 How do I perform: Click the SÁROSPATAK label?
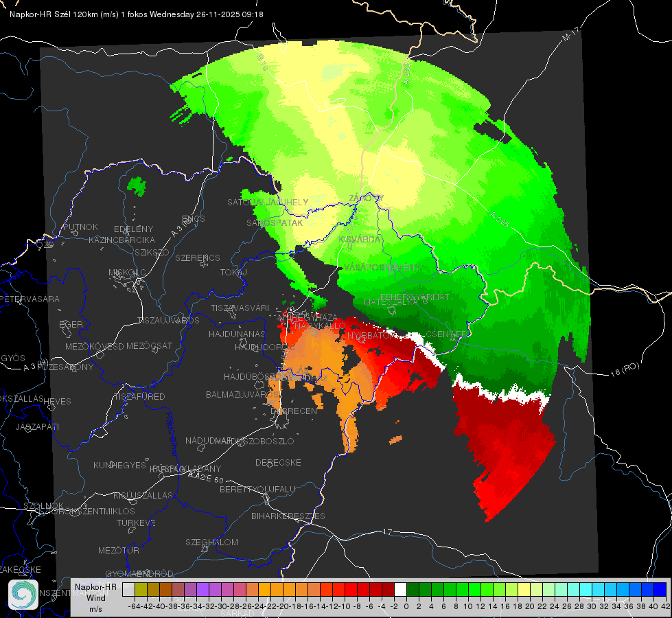pos(275,223)
